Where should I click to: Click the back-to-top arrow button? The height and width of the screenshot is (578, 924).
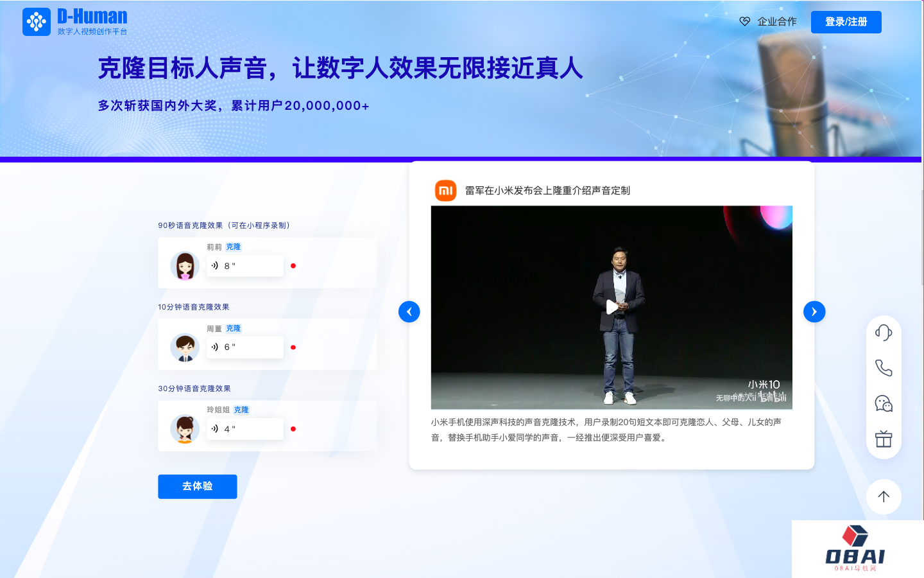pyautogui.click(x=884, y=496)
